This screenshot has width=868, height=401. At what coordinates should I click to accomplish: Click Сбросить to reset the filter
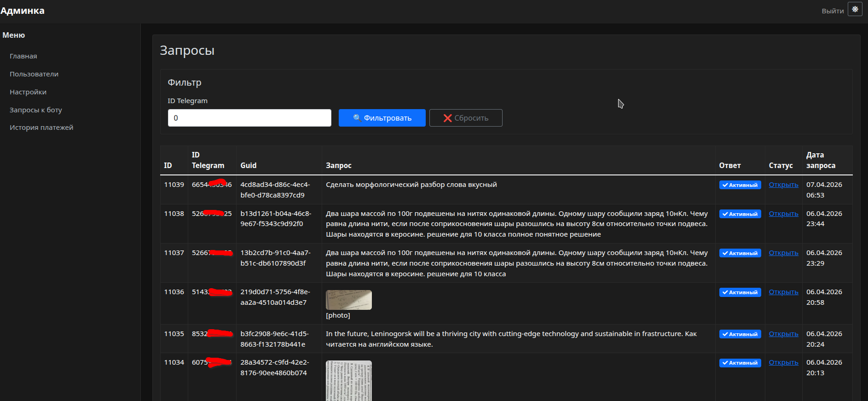click(x=466, y=118)
